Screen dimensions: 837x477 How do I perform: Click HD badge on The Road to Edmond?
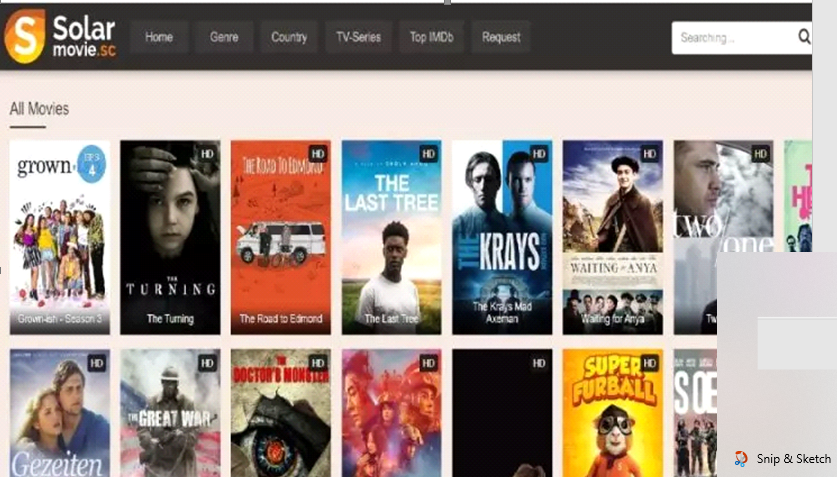(x=318, y=154)
